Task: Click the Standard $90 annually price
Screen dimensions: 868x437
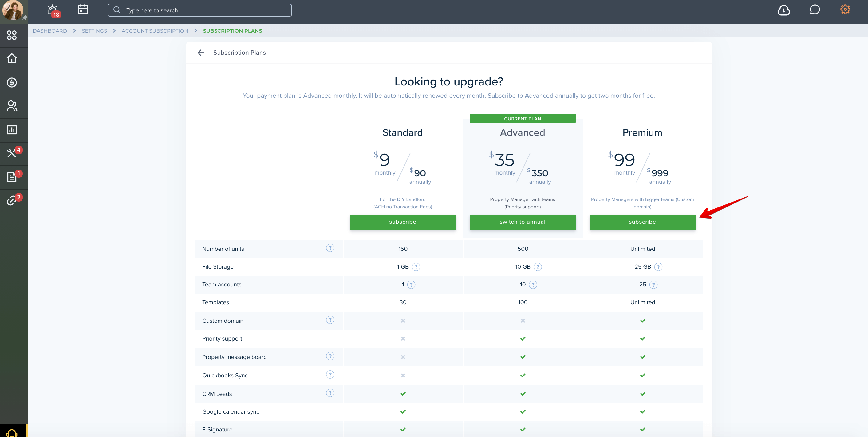Action: [420, 176]
